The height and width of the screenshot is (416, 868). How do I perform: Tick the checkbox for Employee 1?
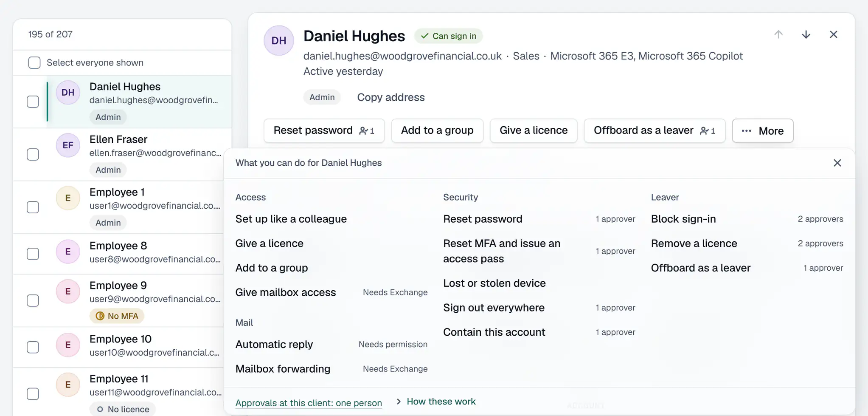point(33,207)
